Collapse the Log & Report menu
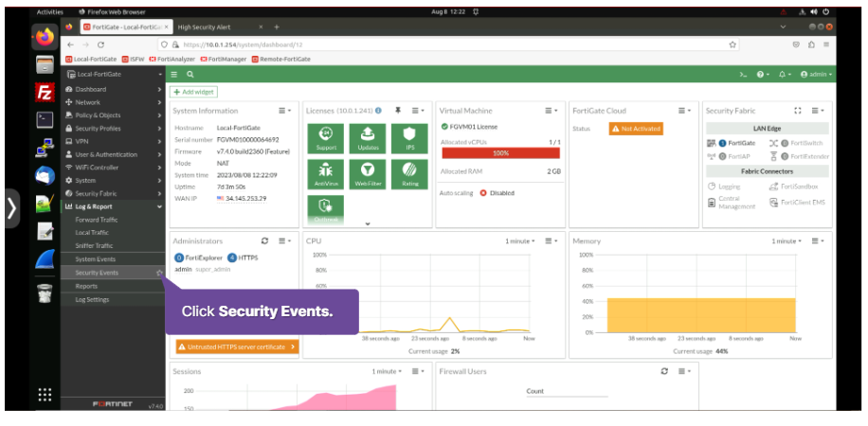 pos(113,206)
